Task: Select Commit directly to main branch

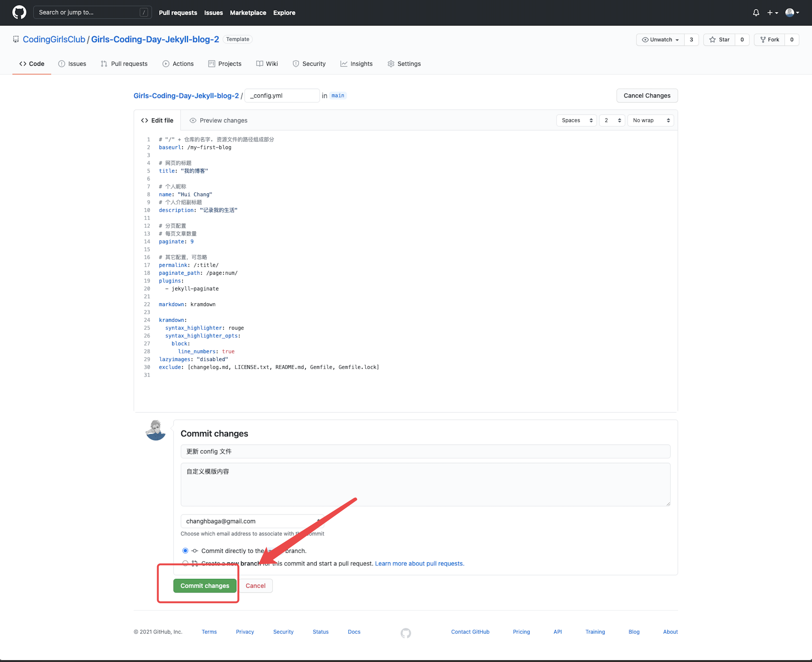Action: 185,551
